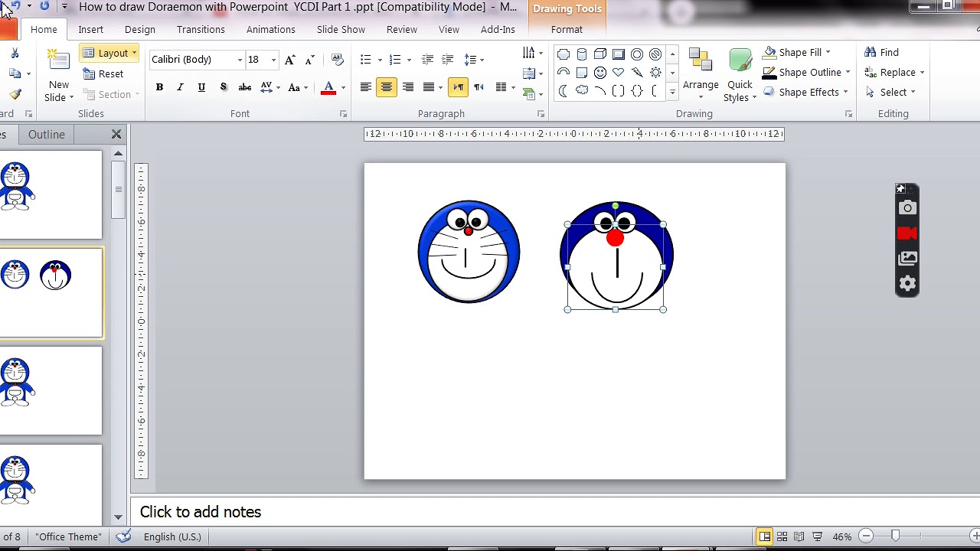
Task: Open the font color dropdown arrow
Action: (x=343, y=87)
